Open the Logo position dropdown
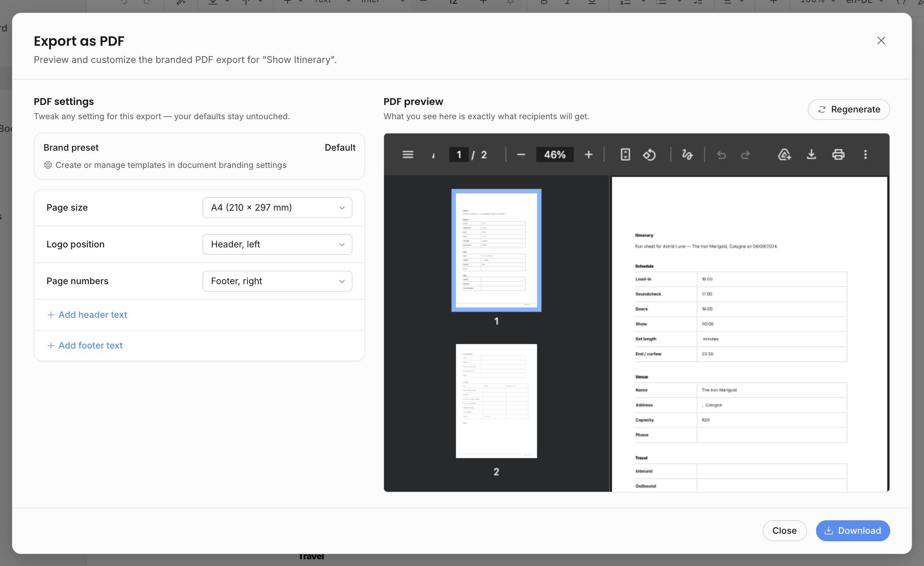The image size is (924, 566). coord(277,244)
